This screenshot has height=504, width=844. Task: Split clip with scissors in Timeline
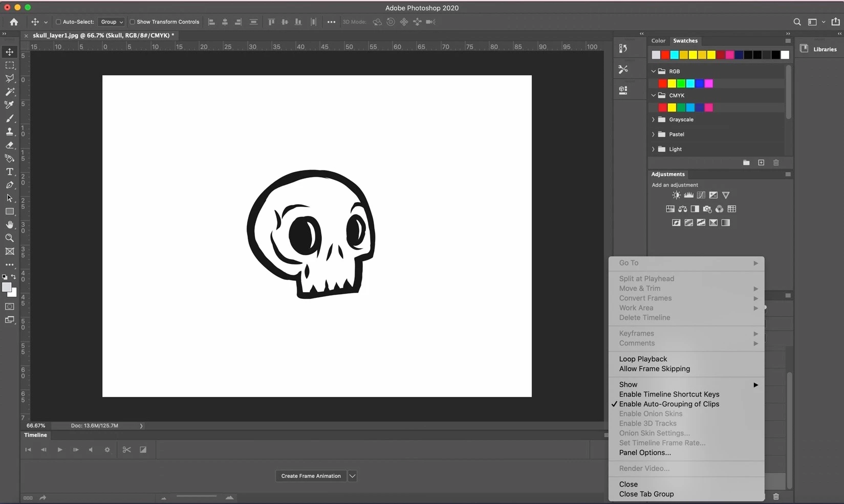[126, 450]
